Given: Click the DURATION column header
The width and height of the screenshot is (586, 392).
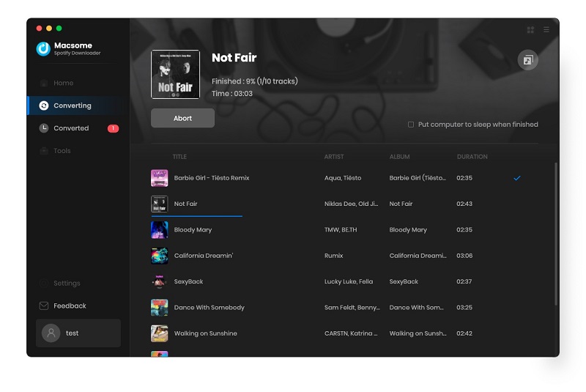Looking at the screenshot, I should click(472, 157).
